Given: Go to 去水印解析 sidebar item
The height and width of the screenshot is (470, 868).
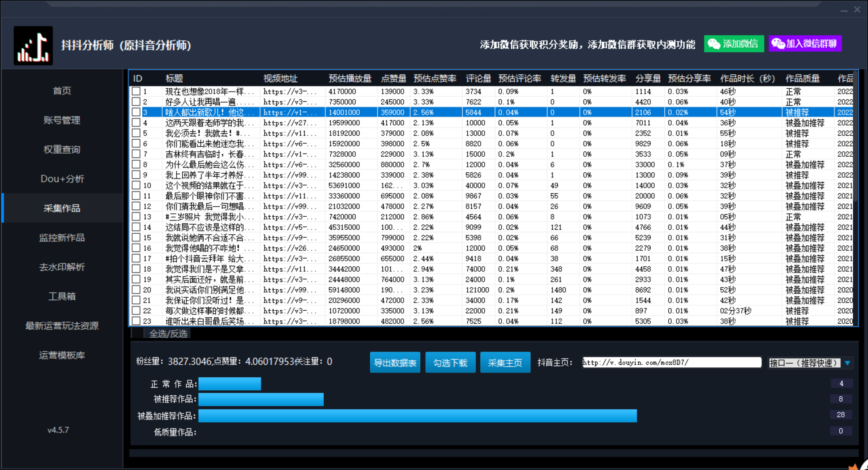Looking at the screenshot, I should 62,267.
